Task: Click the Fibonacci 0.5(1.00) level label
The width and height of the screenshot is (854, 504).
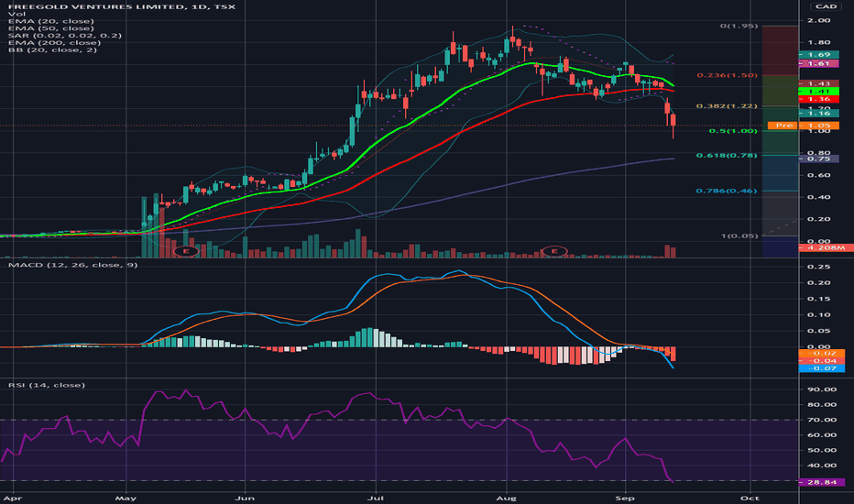Action: pyautogui.click(x=733, y=131)
